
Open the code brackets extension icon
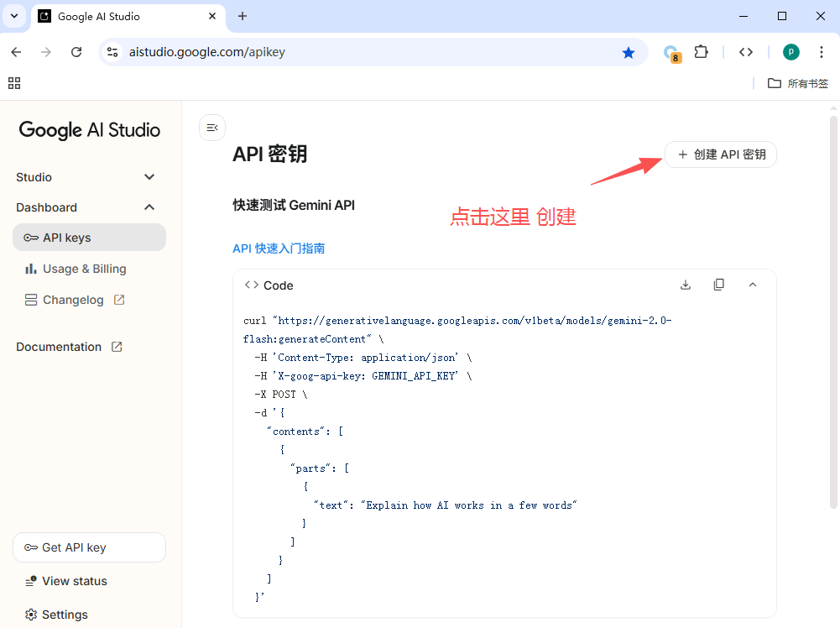(x=746, y=52)
